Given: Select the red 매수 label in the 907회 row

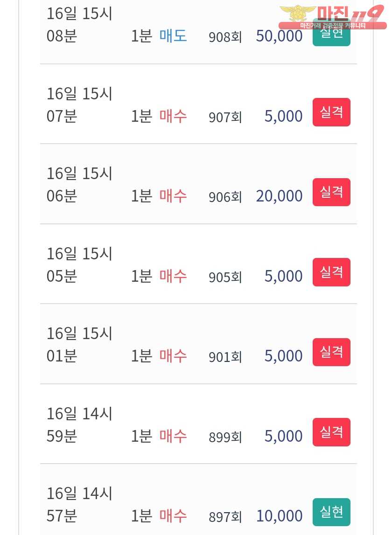Looking at the screenshot, I should click(173, 116).
